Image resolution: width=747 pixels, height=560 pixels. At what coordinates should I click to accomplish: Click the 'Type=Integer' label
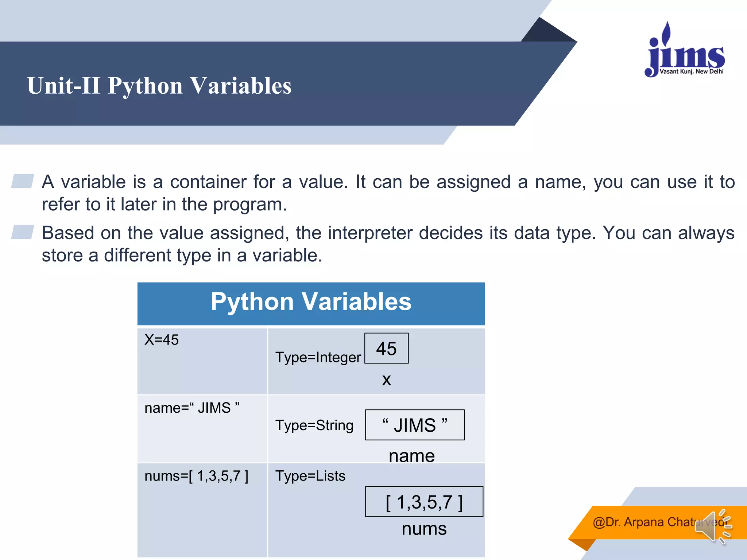(x=318, y=357)
